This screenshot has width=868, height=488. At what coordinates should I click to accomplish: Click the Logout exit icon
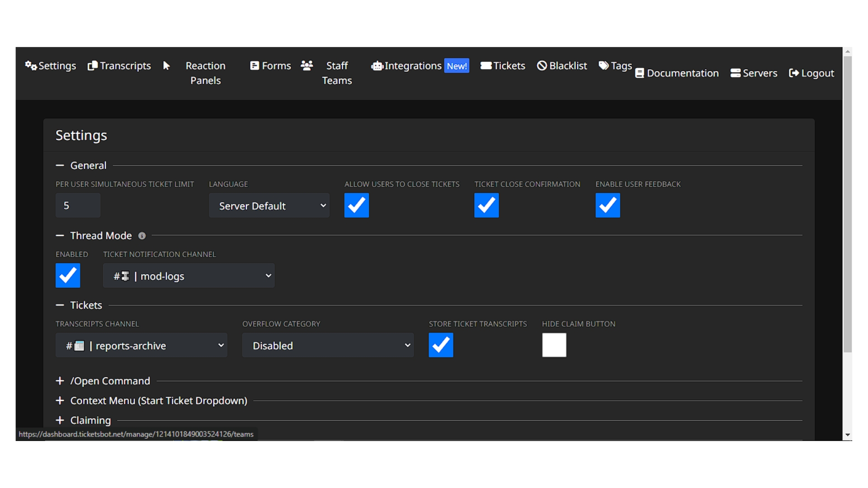pyautogui.click(x=794, y=73)
